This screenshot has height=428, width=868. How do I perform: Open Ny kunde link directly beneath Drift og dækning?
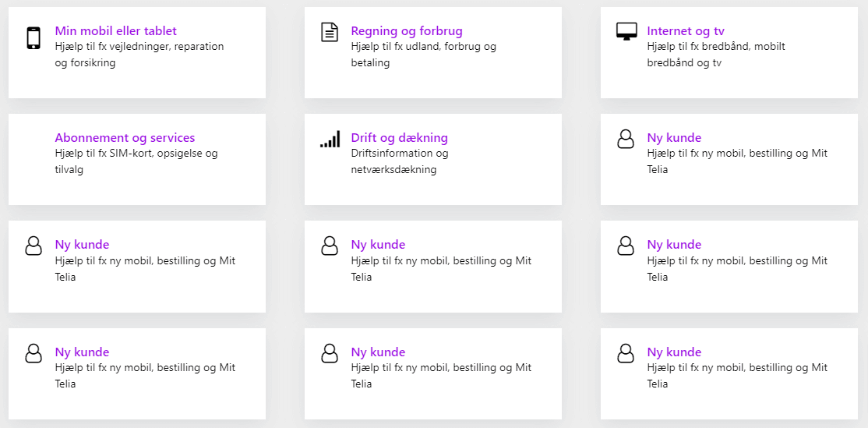pos(378,245)
